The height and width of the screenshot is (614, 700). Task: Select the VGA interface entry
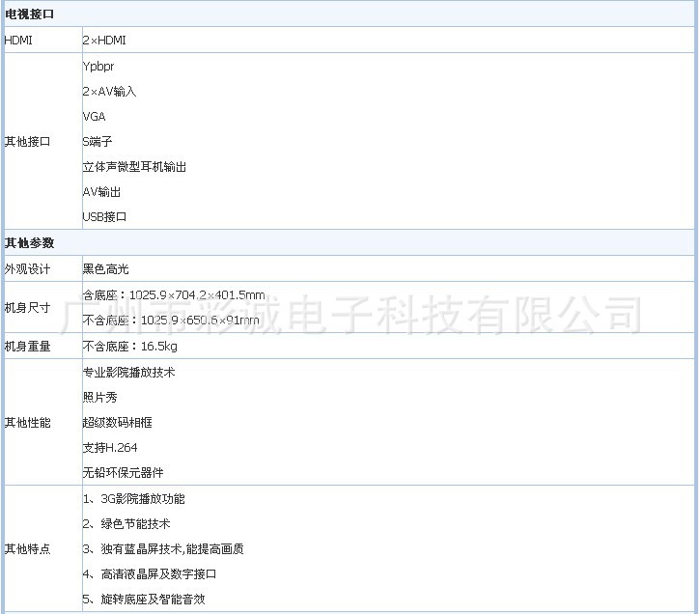tap(94, 116)
